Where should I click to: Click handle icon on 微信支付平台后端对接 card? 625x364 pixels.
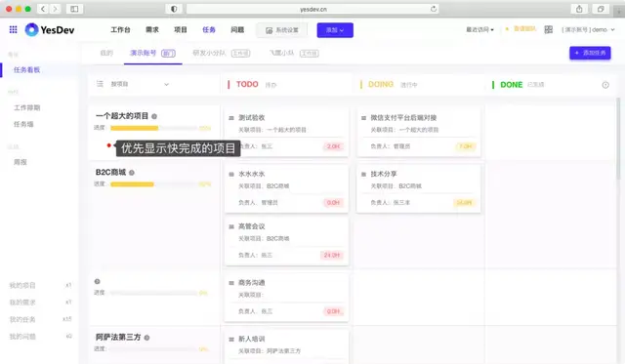point(363,118)
